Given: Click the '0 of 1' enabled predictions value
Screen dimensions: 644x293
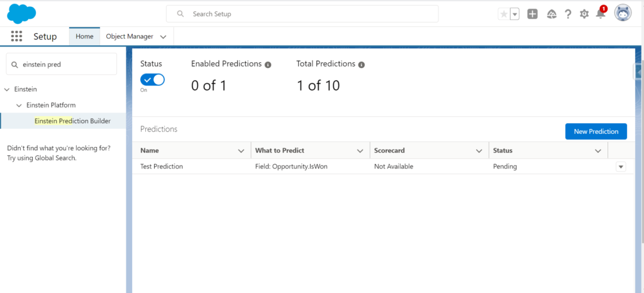Looking at the screenshot, I should (209, 86).
